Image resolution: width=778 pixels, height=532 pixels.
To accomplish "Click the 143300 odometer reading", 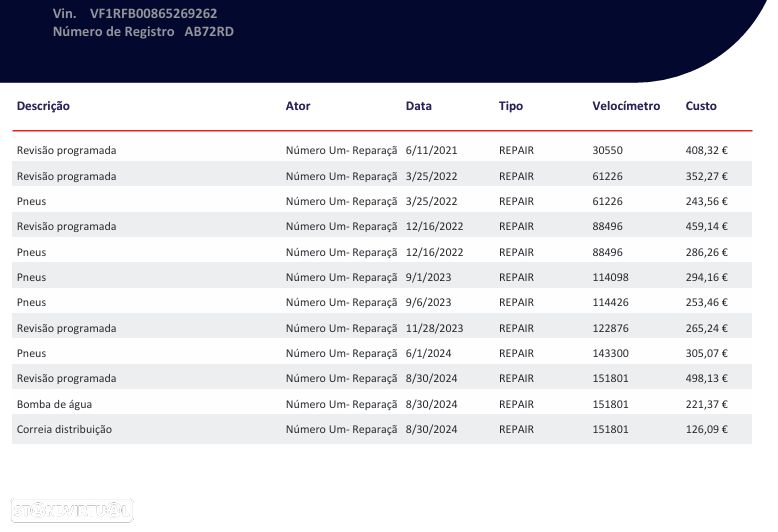I will click(610, 353).
